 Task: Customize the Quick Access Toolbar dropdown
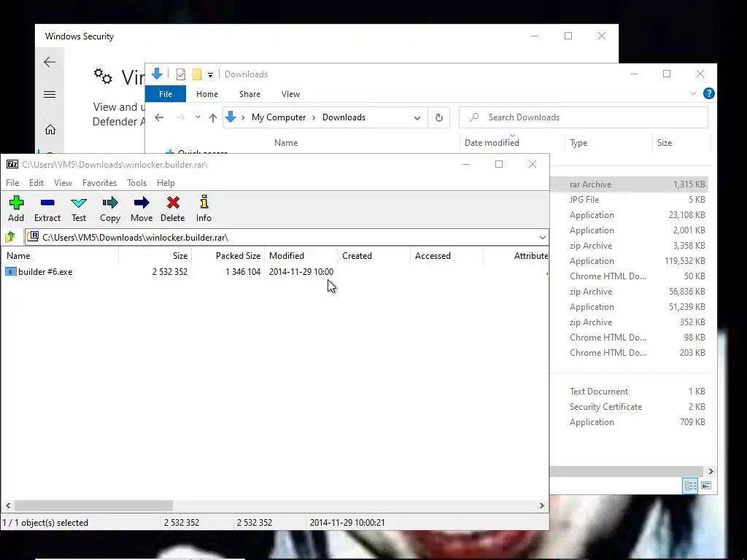click(x=210, y=75)
